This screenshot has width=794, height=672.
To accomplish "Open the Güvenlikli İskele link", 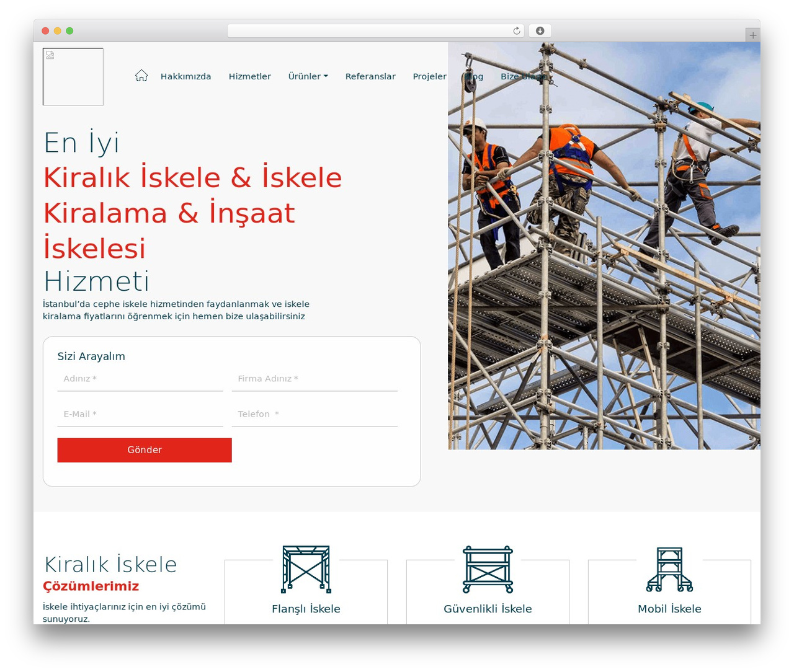I will click(x=488, y=609).
